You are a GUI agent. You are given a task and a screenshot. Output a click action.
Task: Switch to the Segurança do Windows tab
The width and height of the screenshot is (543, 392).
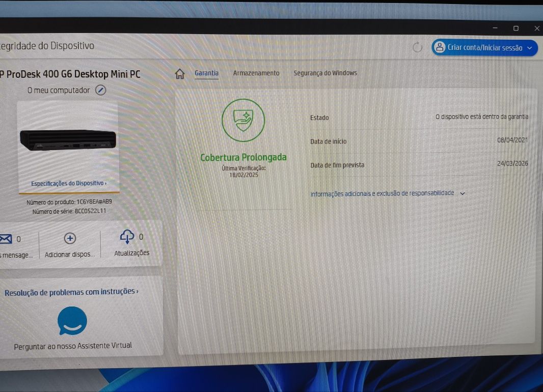pos(325,73)
